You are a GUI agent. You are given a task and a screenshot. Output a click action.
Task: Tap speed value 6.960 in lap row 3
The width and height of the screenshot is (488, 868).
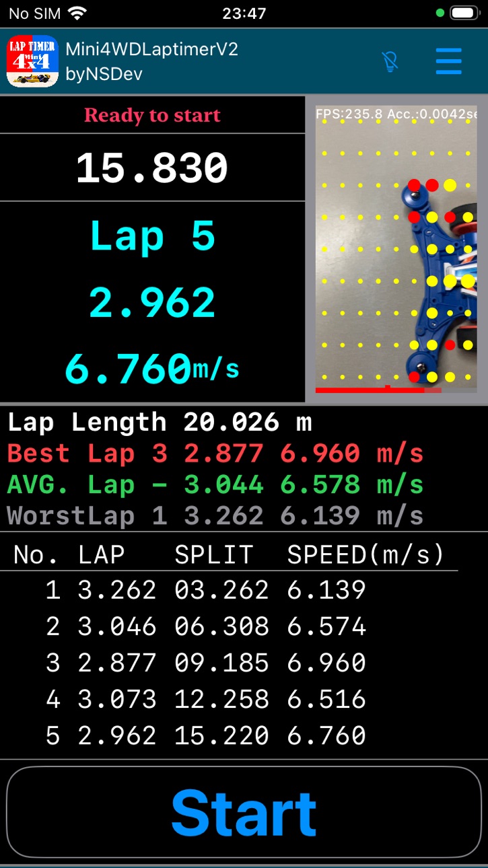326,663
